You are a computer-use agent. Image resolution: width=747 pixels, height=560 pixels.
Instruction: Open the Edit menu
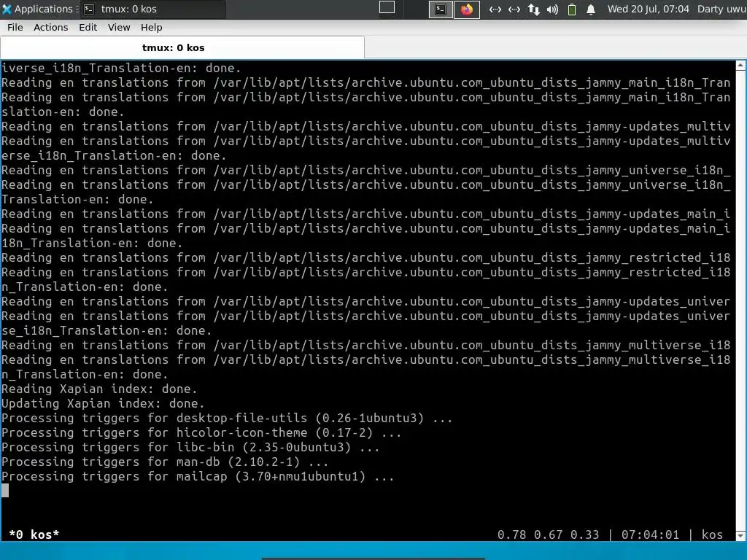88,28
